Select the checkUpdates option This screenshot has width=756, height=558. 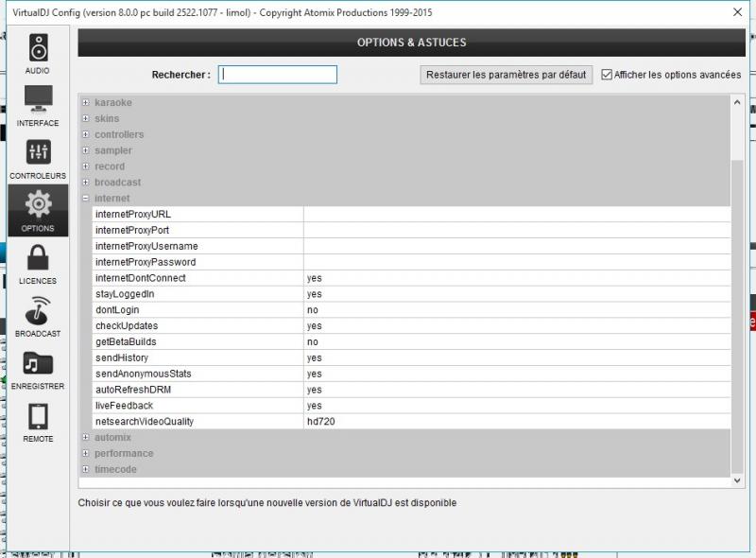[x=411, y=326]
